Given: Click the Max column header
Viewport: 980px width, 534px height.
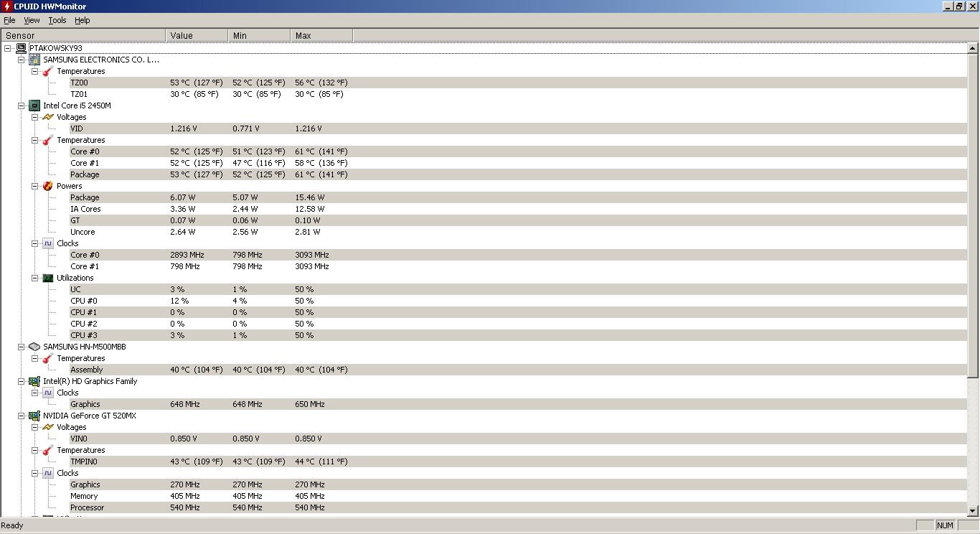Looking at the screenshot, I should point(321,35).
